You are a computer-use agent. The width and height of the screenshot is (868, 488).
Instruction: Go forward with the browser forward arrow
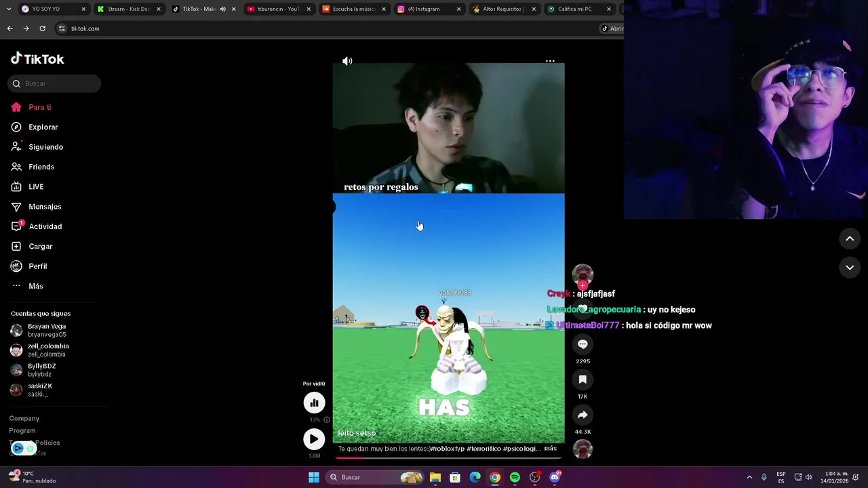[26, 28]
